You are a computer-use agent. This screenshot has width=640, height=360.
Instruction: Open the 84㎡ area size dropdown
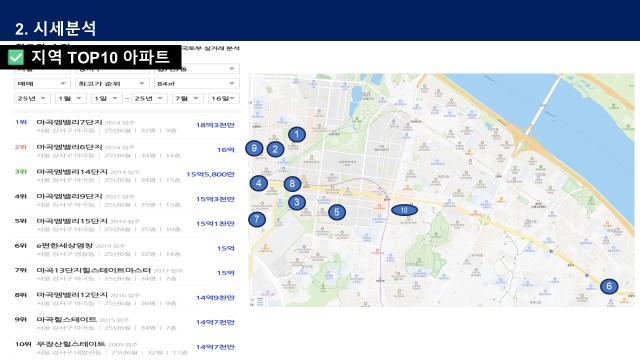(x=197, y=84)
